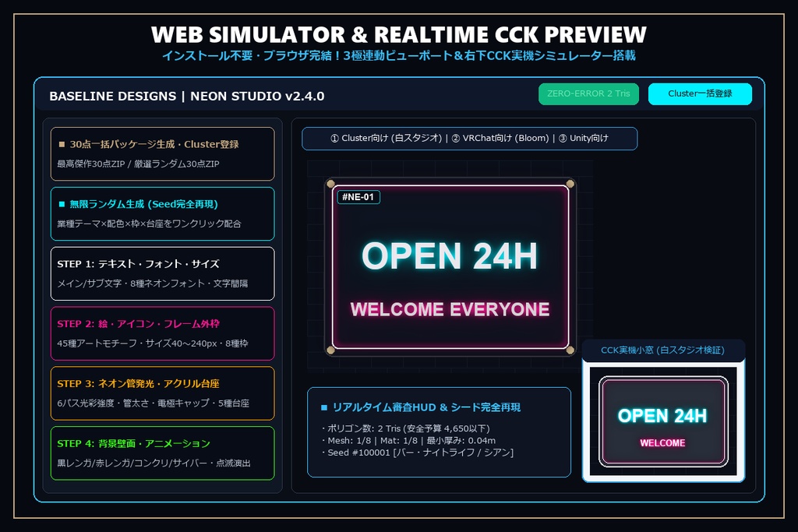Image resolution: width=798 pixels, height=532 pixels.
Task: Click the gold square bullet beside 30点一括パッケージ生成
Action: (x=62, y=144)
